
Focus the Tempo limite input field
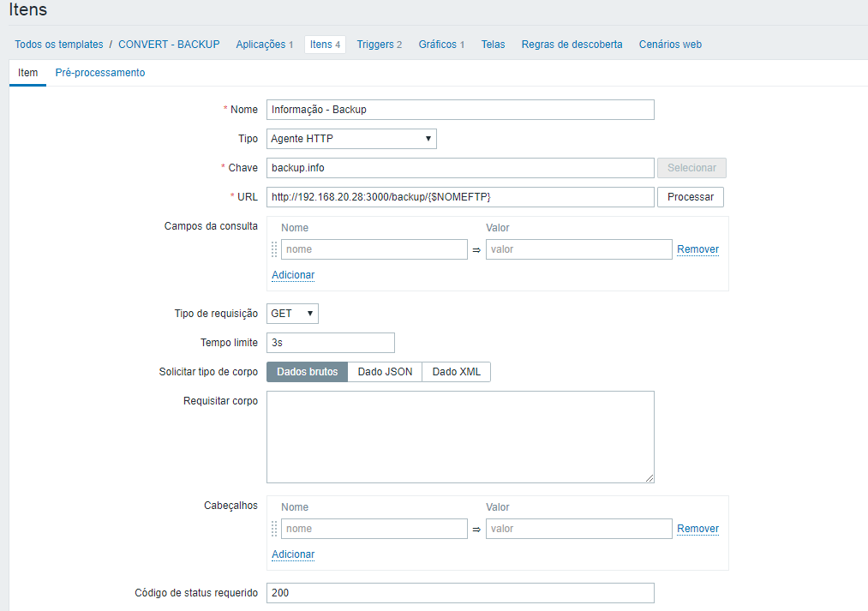330,343
